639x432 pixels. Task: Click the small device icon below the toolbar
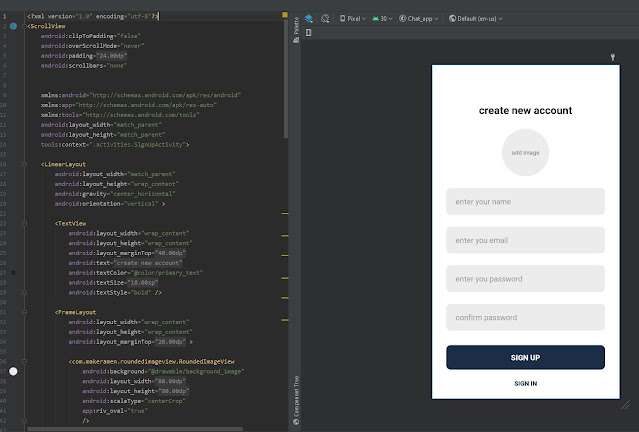(308, 33)
